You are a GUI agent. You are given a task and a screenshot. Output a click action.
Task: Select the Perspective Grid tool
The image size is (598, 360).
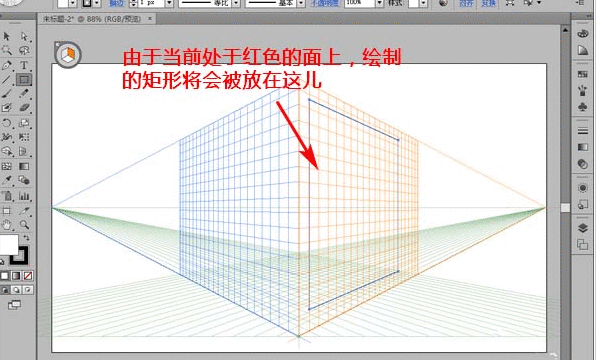24,151
